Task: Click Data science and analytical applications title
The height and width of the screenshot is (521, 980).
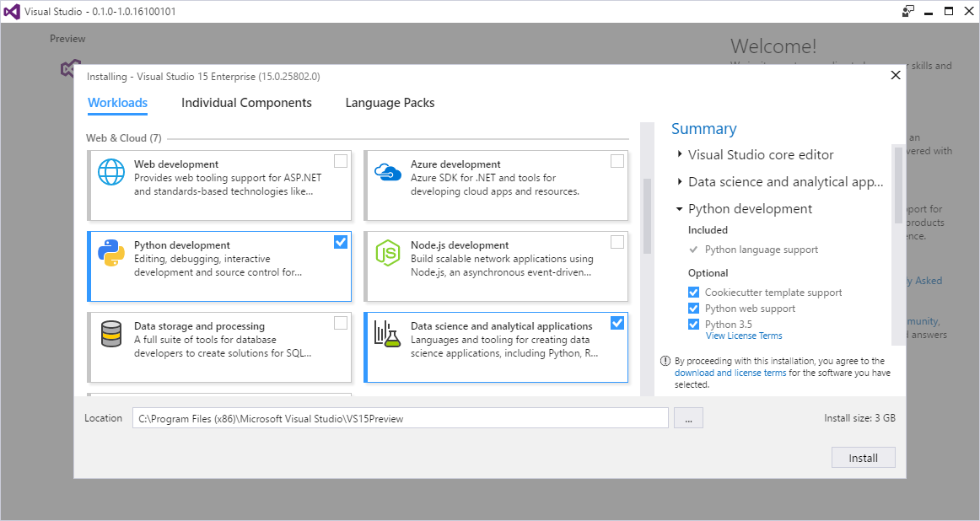Action: click(501, 326)
